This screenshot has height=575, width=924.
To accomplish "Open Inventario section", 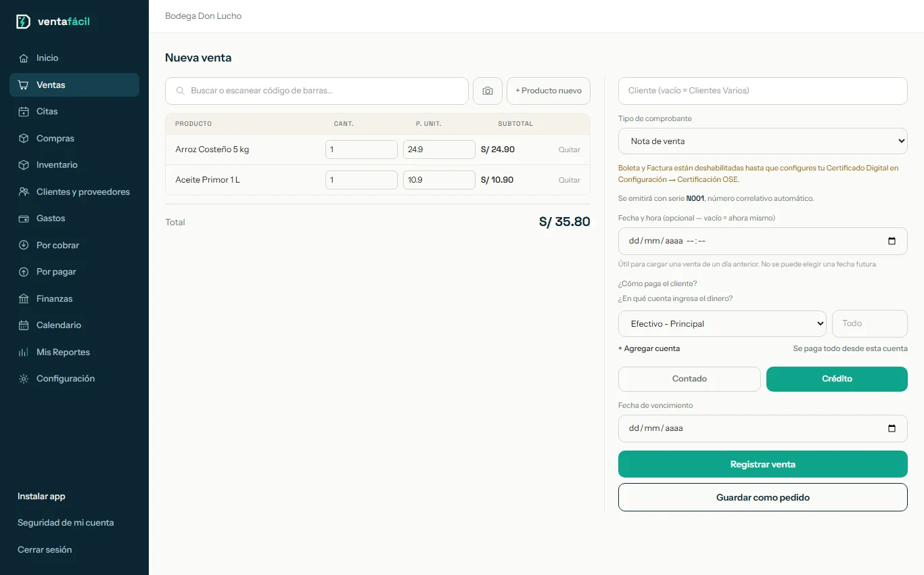I will (74, 165).
